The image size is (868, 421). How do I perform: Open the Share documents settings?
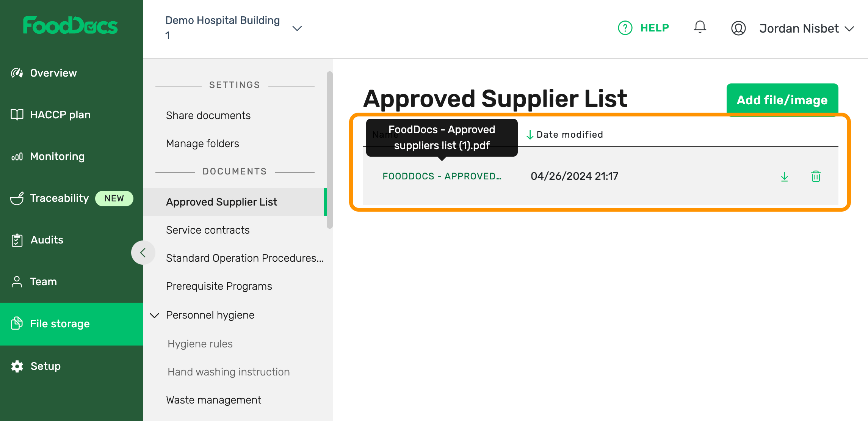tap(208, 115)
